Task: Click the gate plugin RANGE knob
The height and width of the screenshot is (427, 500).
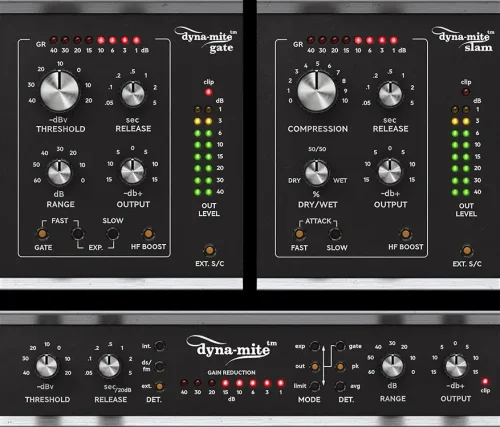Action: point(59,173)
